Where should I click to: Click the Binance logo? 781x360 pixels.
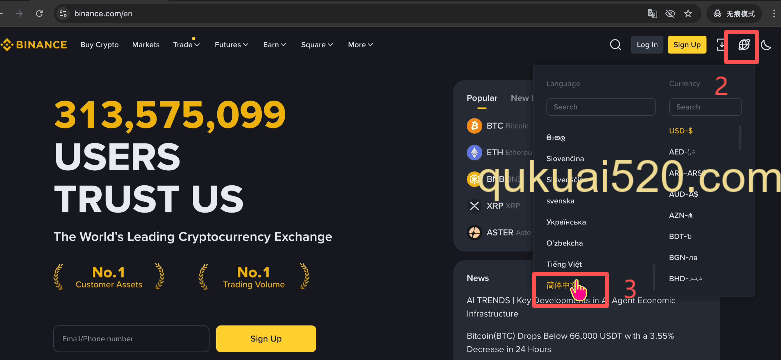click(34, 45)
